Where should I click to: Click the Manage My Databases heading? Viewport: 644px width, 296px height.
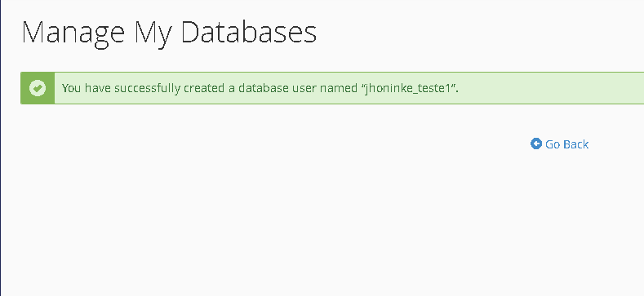click(x=169, y=33)
